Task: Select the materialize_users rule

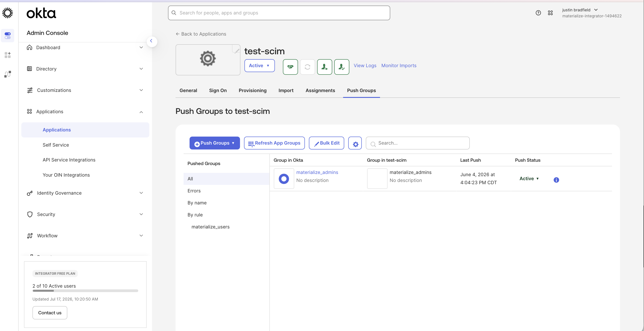Action: point(210,227)
